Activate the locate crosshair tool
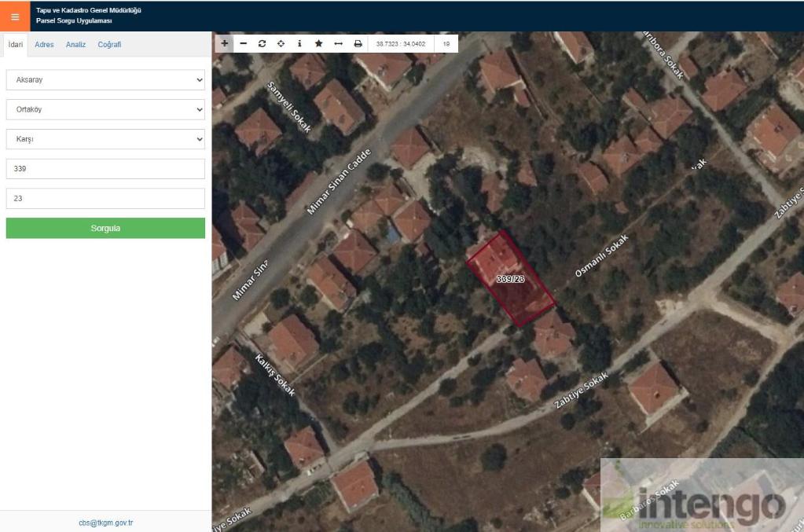 click(x=281, y=43)
